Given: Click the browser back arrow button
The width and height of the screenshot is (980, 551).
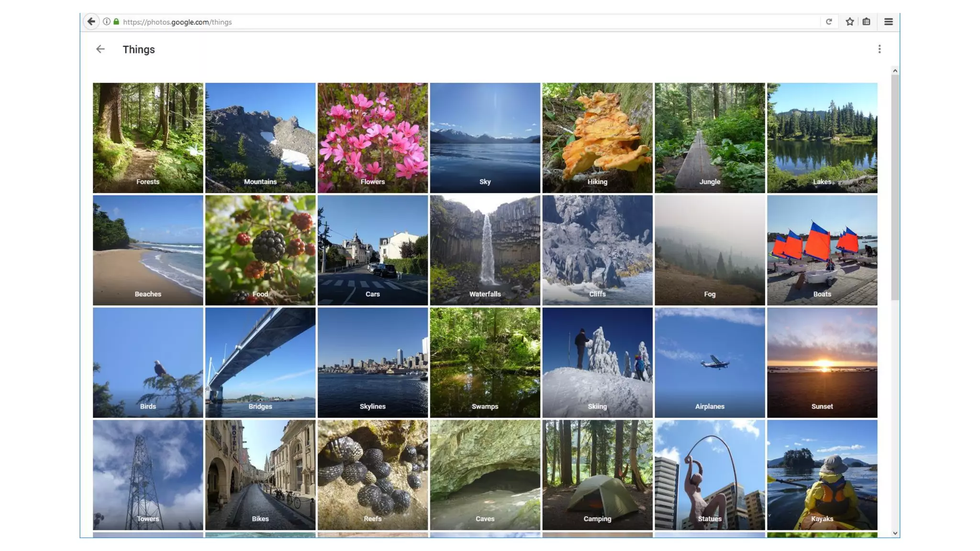Looking at the screenshot, I should click(x=91, y=22).
